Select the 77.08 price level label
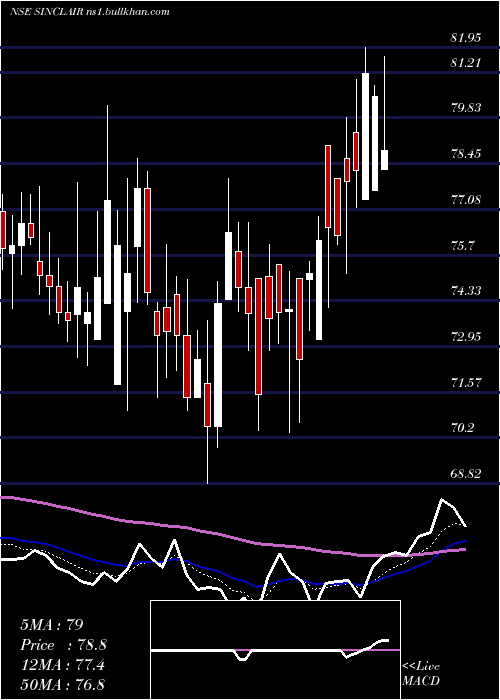Image resolution: width=500 pixels, height=700 pixels. 466,200
